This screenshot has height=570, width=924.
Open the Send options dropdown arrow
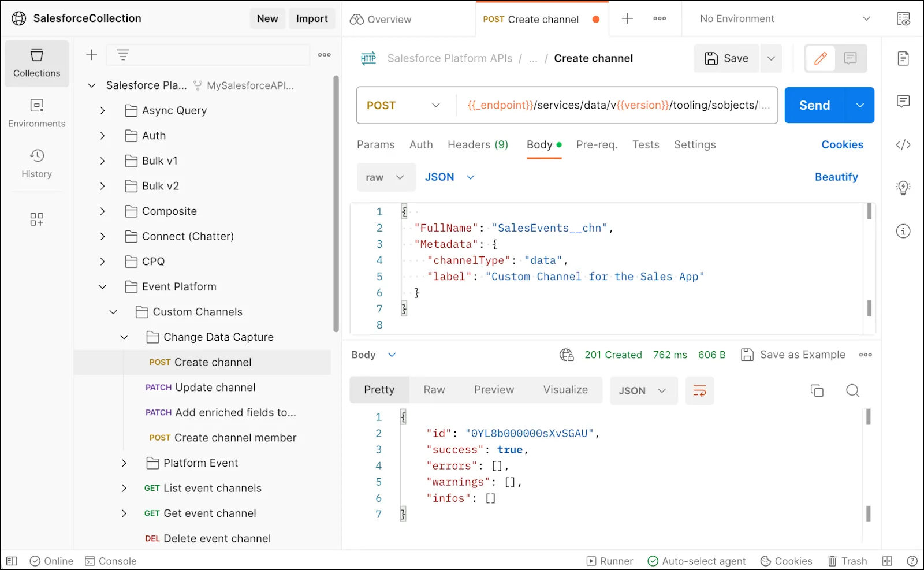(860, 105)
